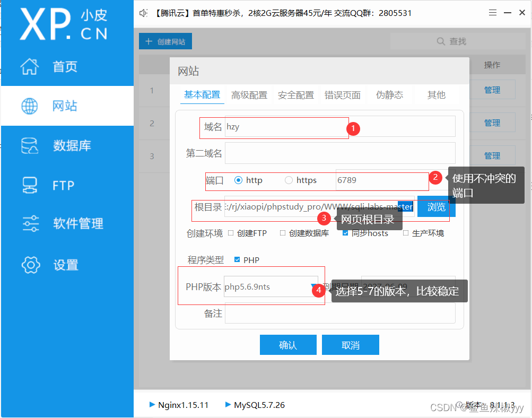Open the hamburger menu at top right
The width and height of the screenshot is (532, 418).
(x=492, y=13)
